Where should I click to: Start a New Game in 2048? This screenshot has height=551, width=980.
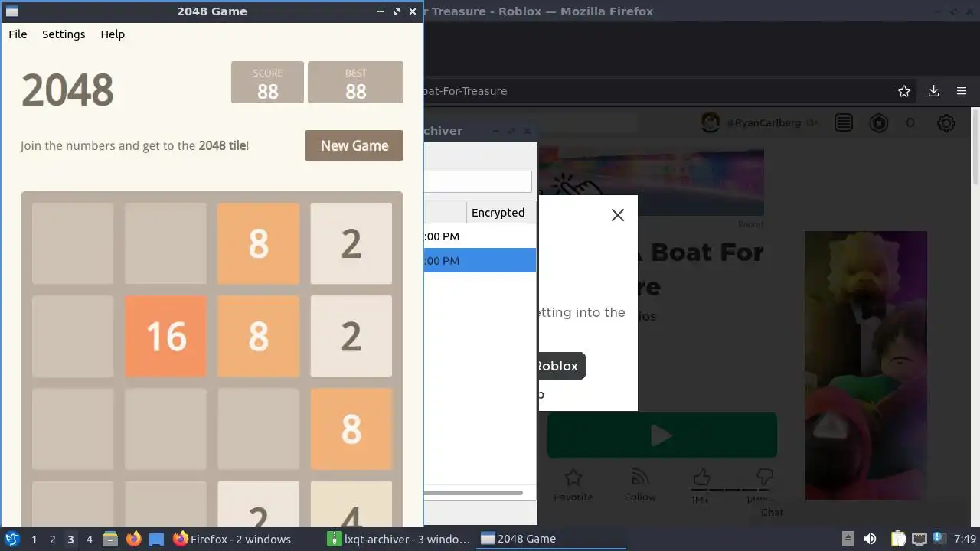click(354, 145)
